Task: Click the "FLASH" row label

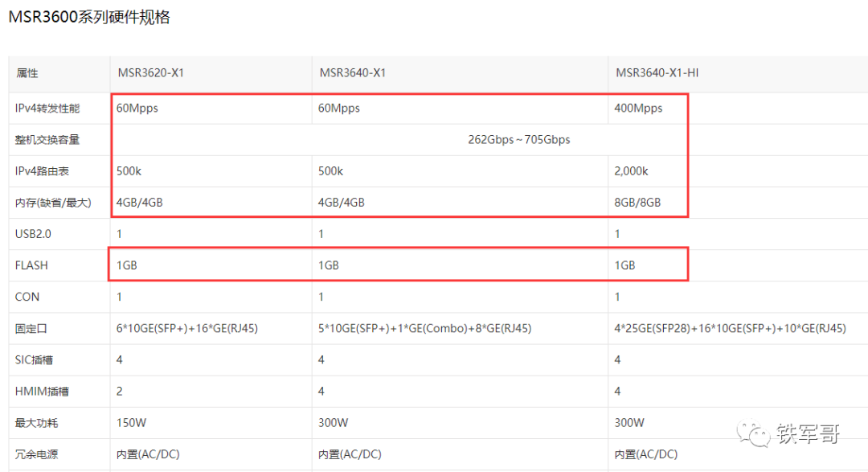Action: click(x=31, y=265)
